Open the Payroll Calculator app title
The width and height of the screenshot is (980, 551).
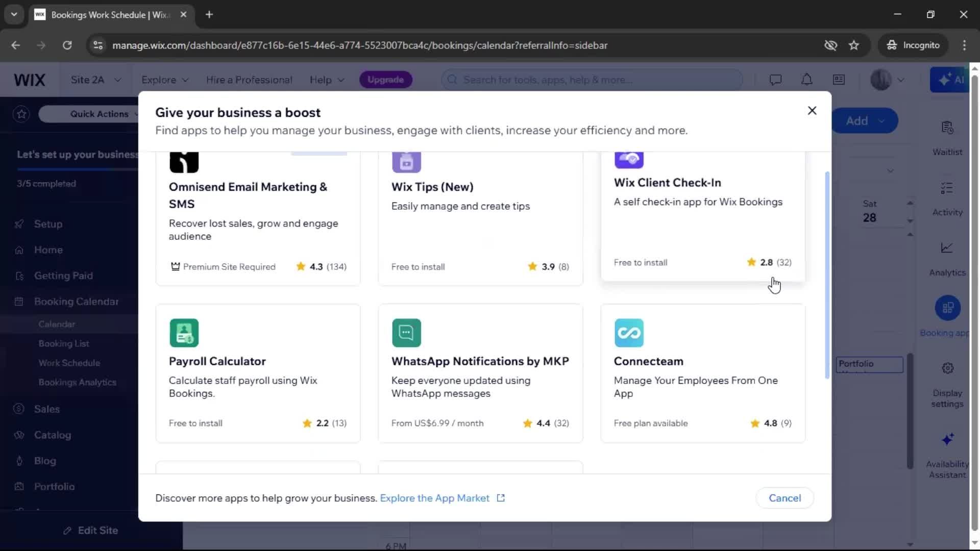(217, 361)
